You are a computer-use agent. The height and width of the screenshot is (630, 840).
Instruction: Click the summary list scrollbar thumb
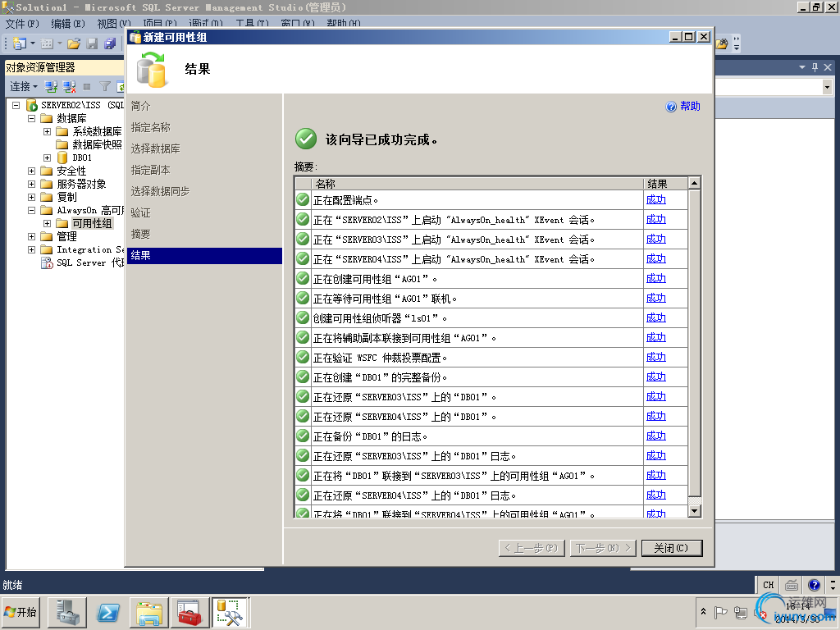click(694, 343)
